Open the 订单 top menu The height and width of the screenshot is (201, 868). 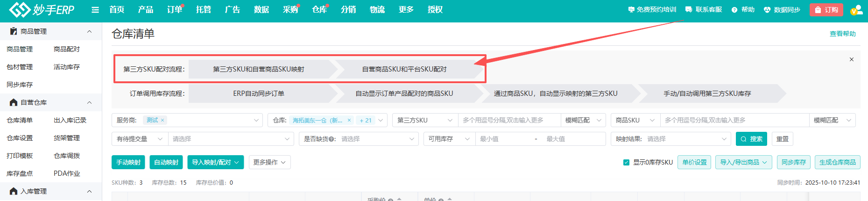(175, 10)
